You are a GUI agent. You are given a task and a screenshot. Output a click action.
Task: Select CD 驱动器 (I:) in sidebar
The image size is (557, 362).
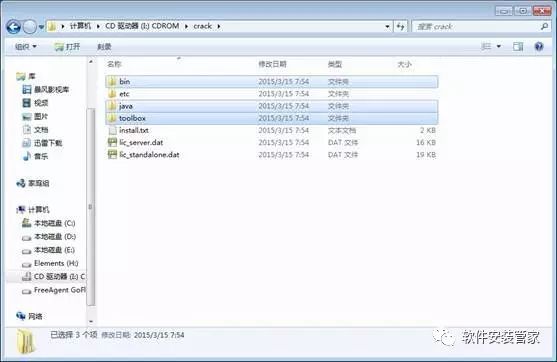point(54,277)
